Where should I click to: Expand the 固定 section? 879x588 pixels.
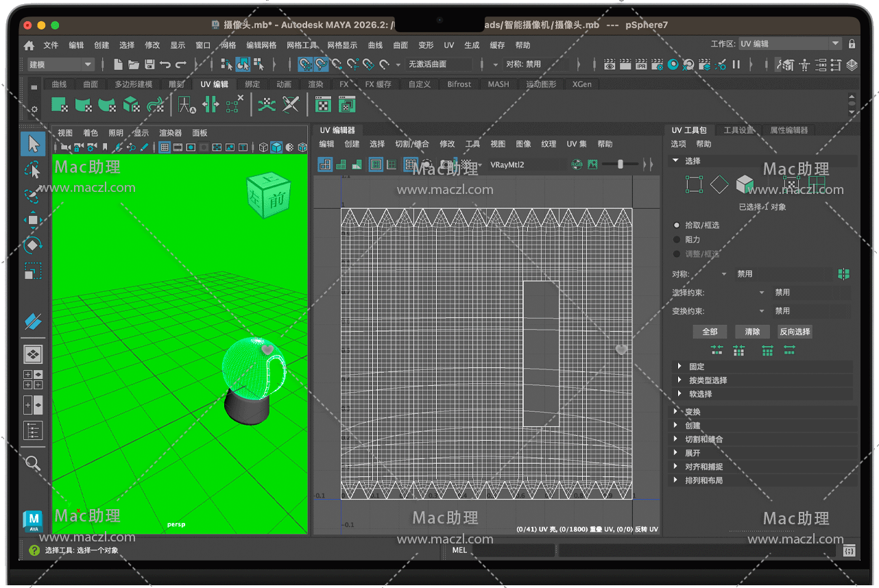[696, 367]
